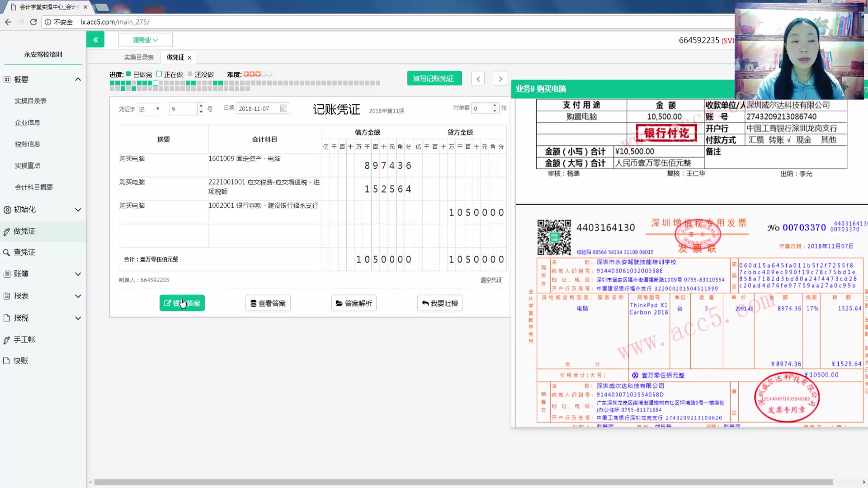
Task: Go back with browser arrow
Action: pyautogui.click(x=8, y=22)
